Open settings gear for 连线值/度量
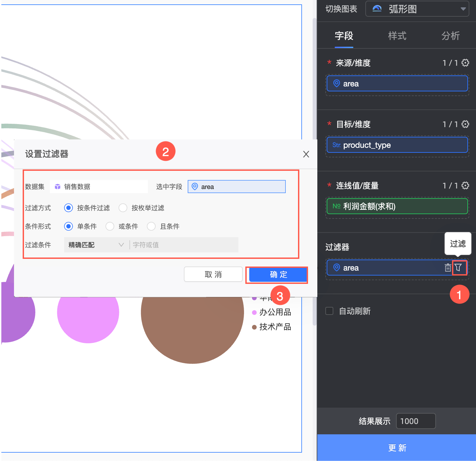 pos(465,185)
